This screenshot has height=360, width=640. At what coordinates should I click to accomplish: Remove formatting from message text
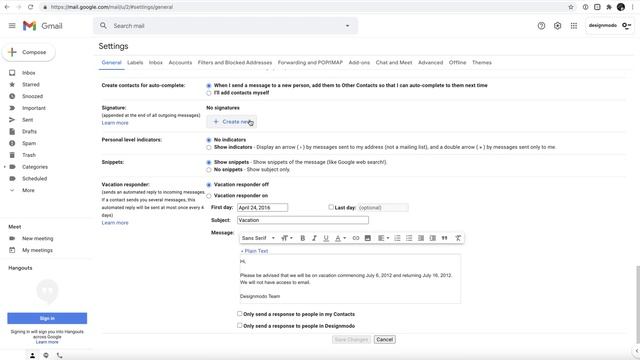(458, 238)
